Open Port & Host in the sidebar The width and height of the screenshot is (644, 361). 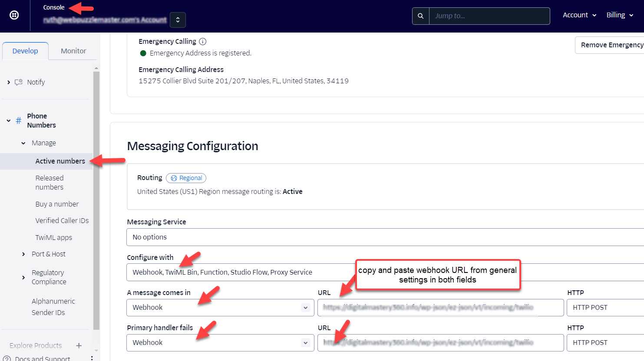coord(48,254)
